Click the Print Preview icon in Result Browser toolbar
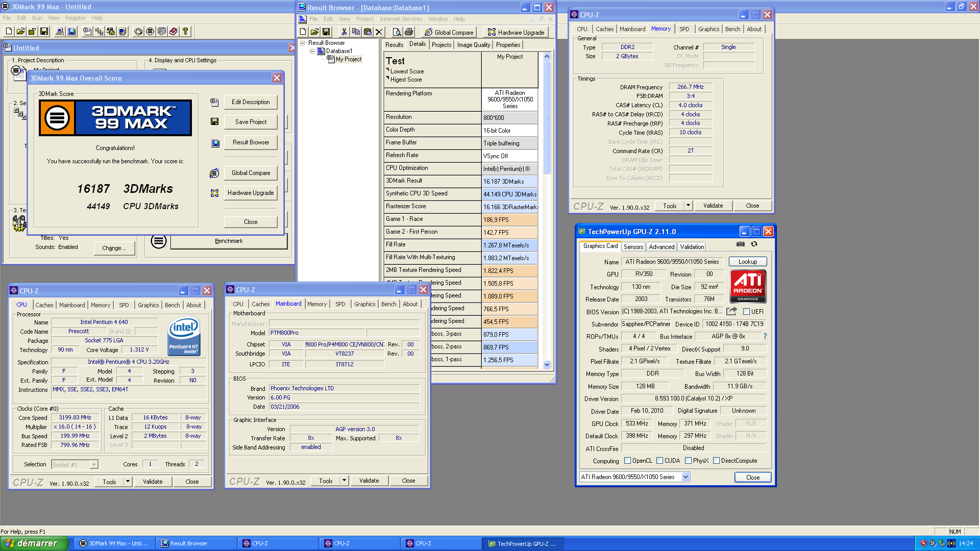Screen dimensions: 980x551 [397, 32]
